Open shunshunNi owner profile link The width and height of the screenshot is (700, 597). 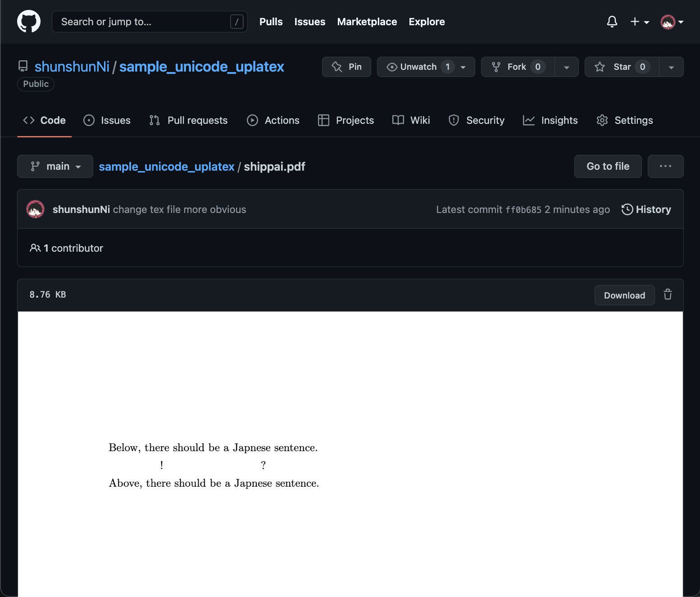coord(72,67)
